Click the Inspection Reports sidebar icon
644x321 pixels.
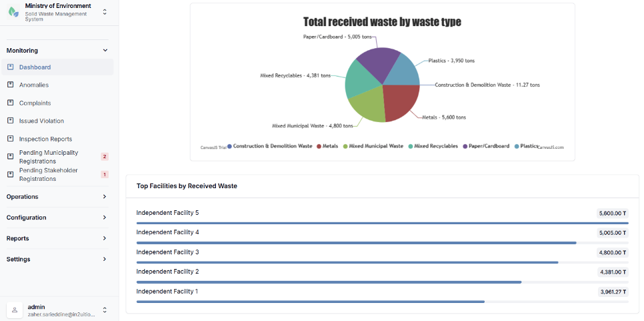tap(11, 139)
